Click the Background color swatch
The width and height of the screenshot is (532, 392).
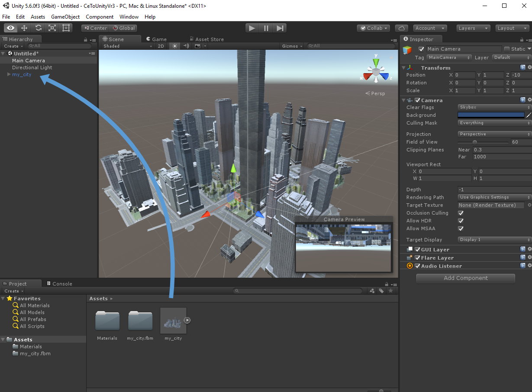click(491, 115)
